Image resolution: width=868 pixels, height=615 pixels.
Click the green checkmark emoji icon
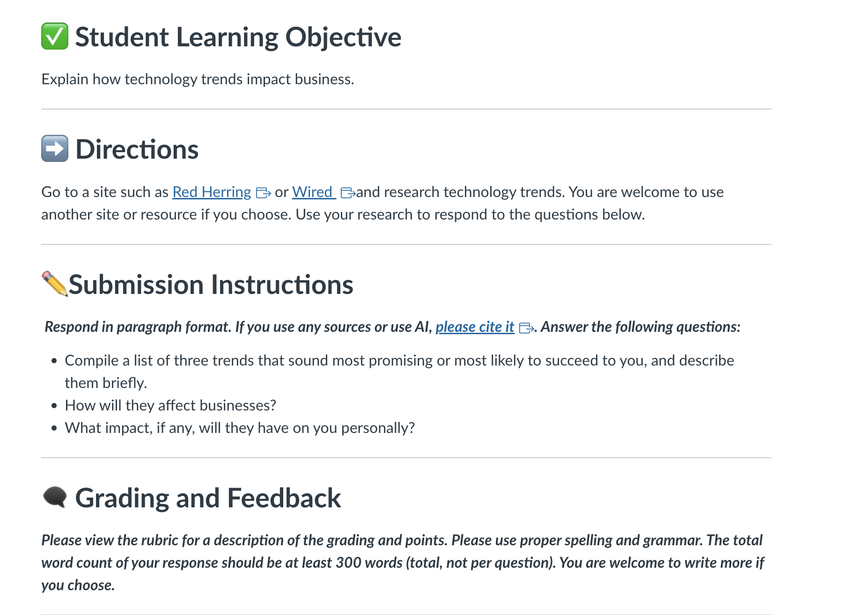[55, 37]
